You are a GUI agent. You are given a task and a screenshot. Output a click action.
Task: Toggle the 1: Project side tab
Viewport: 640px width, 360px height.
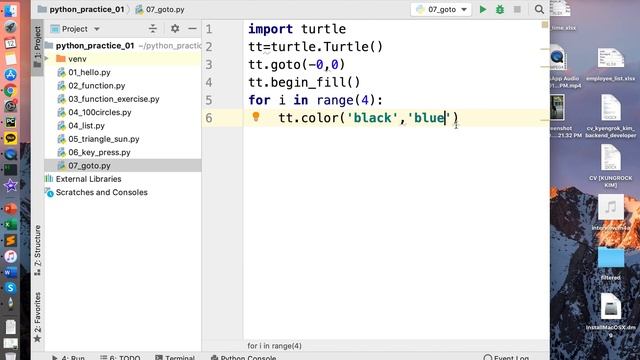click(x=37, y=47)
